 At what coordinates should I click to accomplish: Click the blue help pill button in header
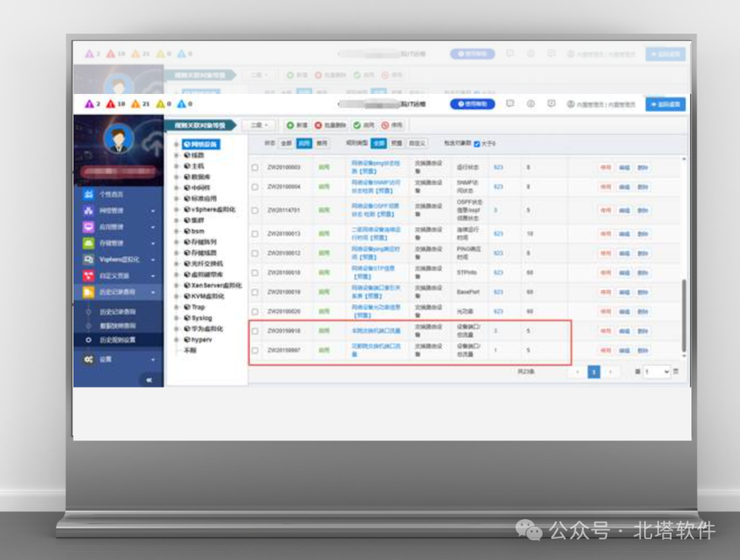pyautogui.click(x=472, y=104)
